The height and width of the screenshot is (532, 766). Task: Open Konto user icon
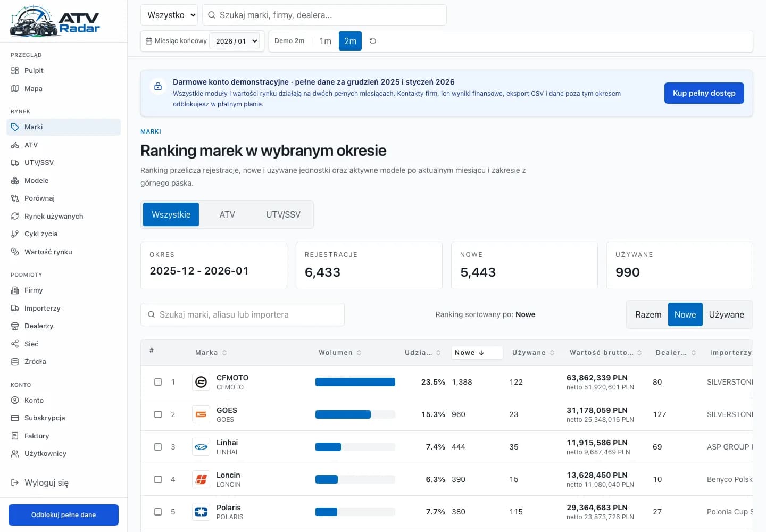click(x=15, y=401)
